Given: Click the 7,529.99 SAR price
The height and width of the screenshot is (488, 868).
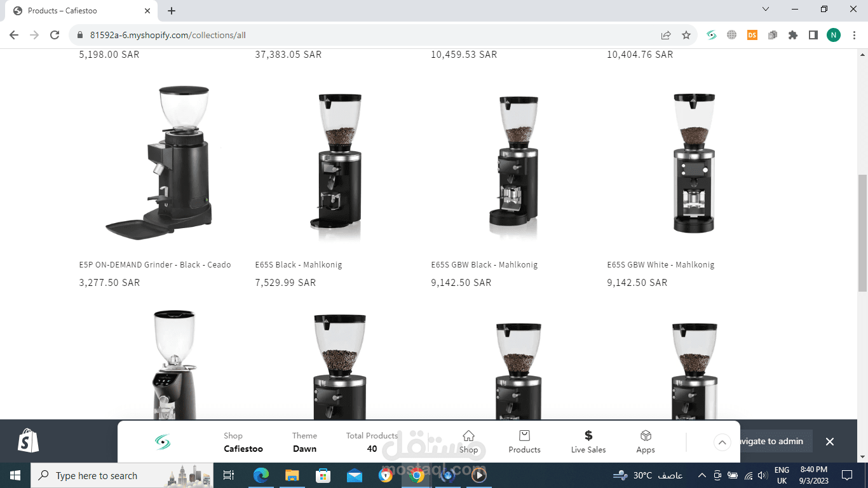Looking at the screenshot, I should [x=285, y=282].
